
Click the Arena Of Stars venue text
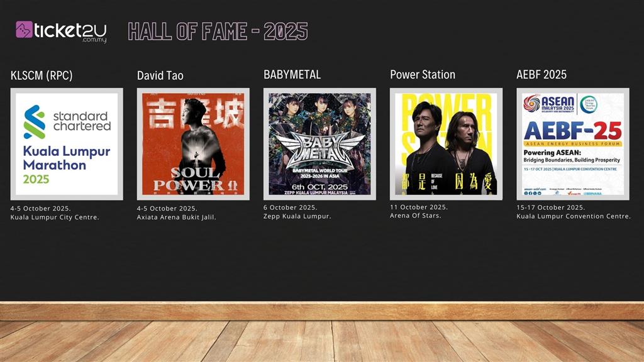click(x=416, y=216)
